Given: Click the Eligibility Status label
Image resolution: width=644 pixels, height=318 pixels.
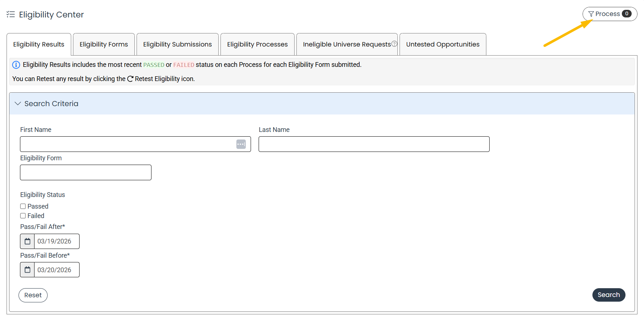Looking at the screenshot, I should click(x=42, y=195).
